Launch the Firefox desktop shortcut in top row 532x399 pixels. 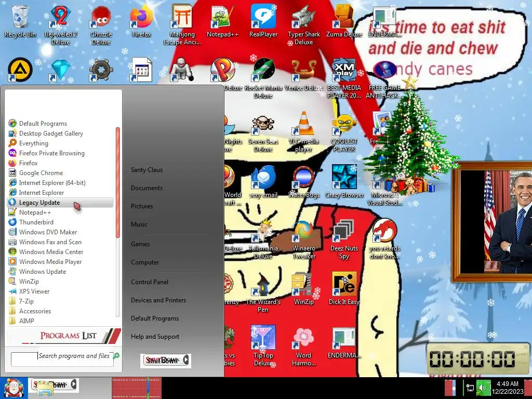pyautogui.click(x=141, y=21)
